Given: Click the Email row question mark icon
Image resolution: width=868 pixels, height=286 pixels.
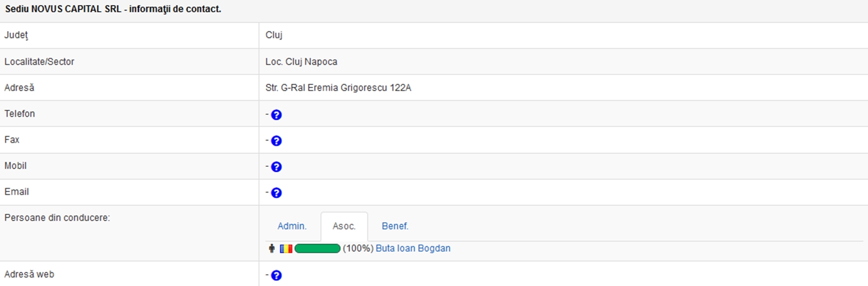Looking at the screenshot, I should point(276,193).
